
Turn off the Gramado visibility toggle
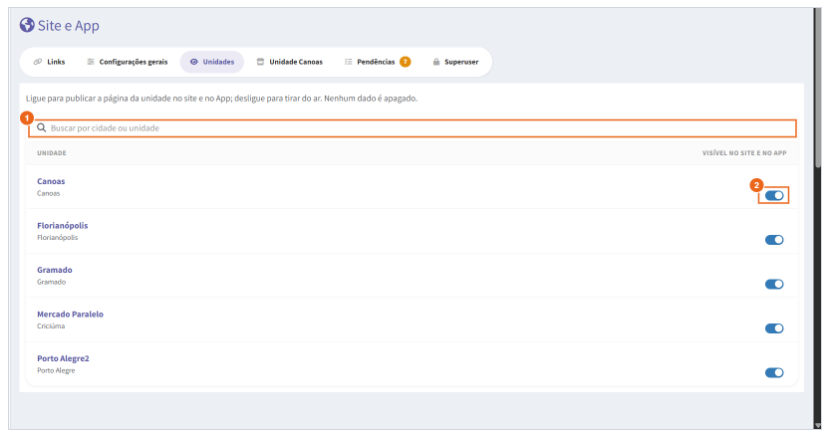(x=774, y=284)
